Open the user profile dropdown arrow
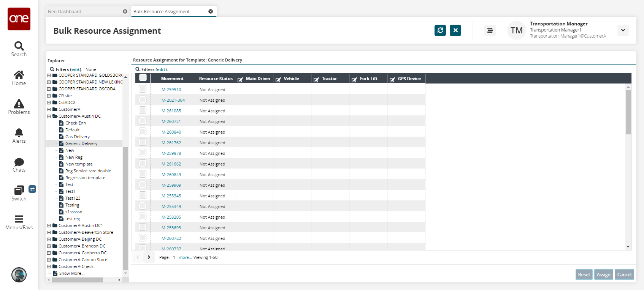Image resolution: width=644 pixels, height=290 pixels. click(623, 30)
